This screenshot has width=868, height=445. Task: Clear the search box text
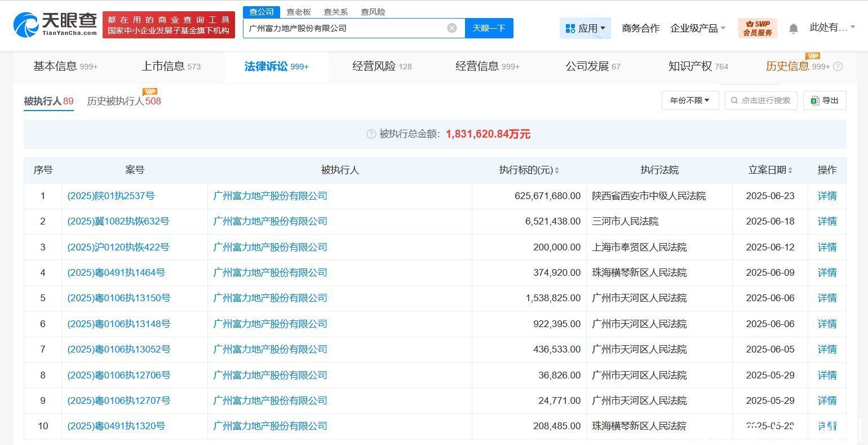pyautogui.click(x=452, y=28)
